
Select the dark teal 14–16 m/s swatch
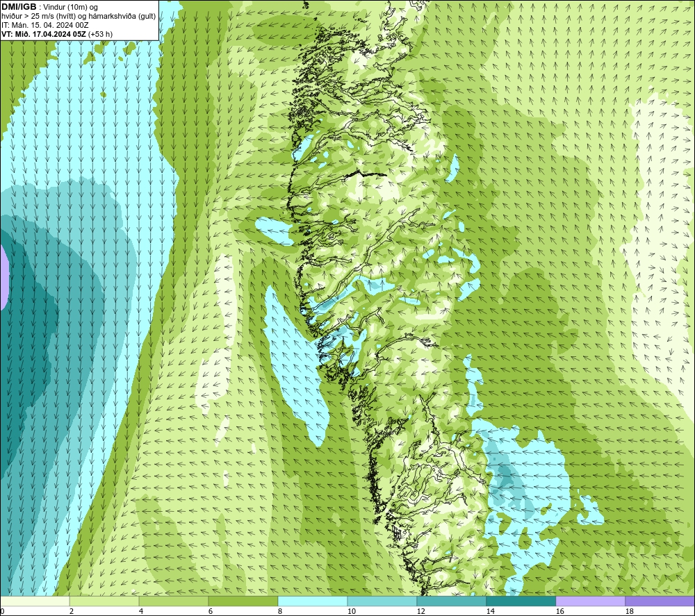[521, 601]
